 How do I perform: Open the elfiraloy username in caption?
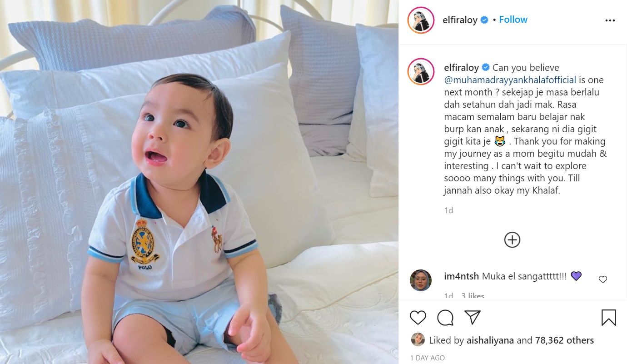click(461, 68)
